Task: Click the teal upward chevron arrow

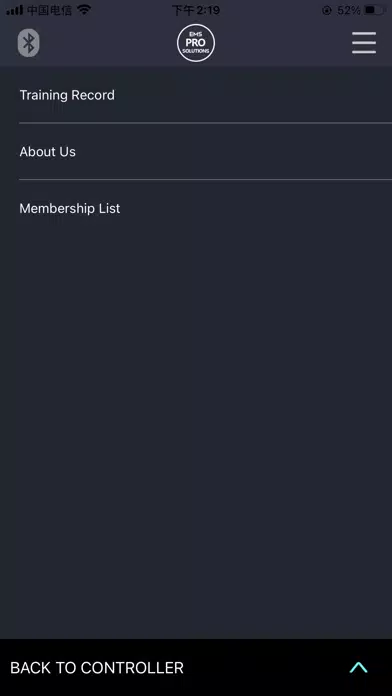Action: [x=358, y=667]
